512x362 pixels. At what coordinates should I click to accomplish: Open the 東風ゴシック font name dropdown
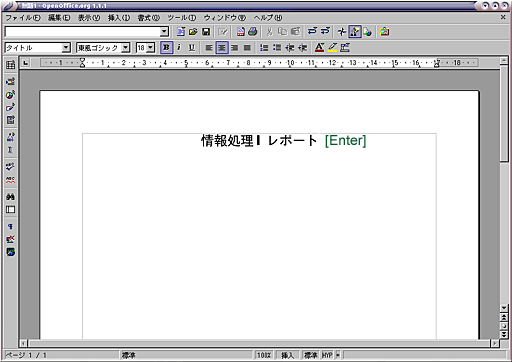(x=125, y=48)
